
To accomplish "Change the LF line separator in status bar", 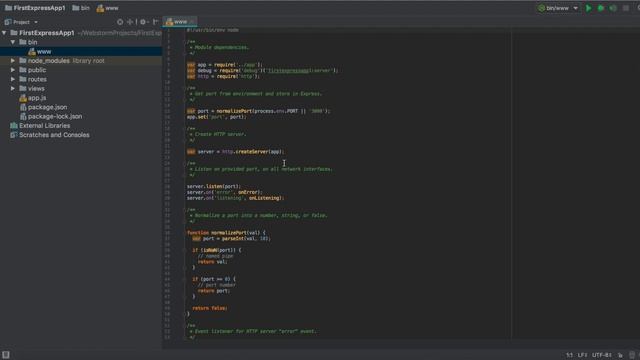I will tap(582, 355).
